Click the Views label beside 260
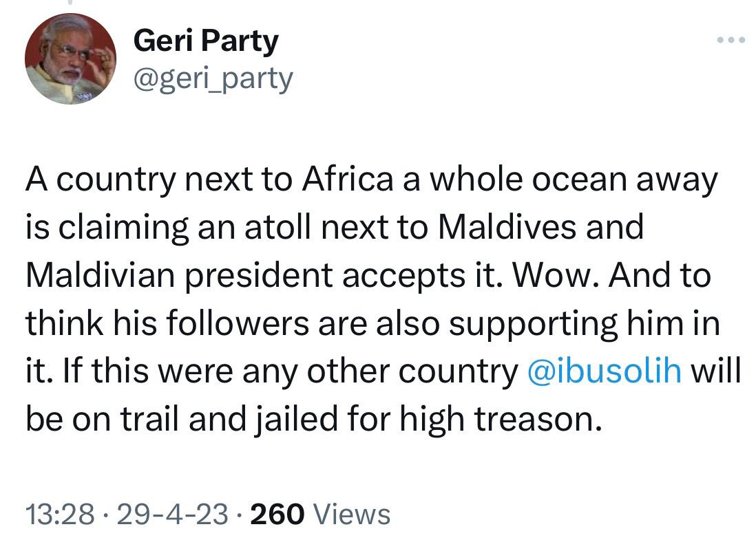 pos(351,513)
